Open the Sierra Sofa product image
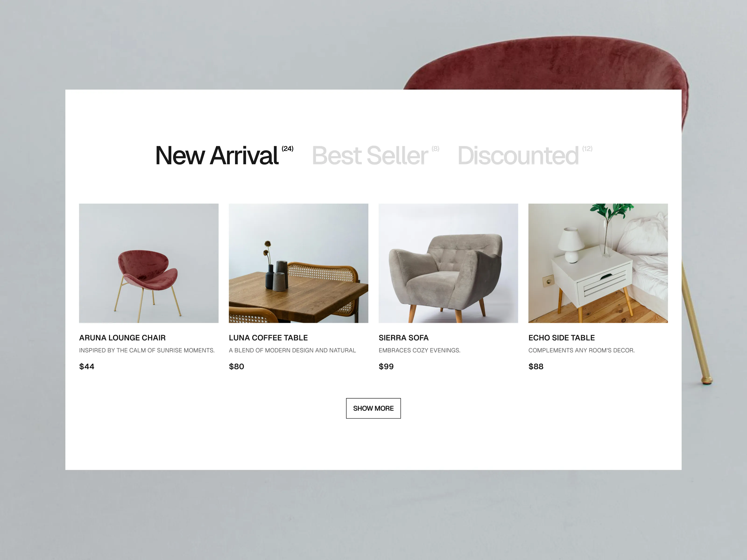The height and width of the screenshot is (560, 747). tap(448, 263)
